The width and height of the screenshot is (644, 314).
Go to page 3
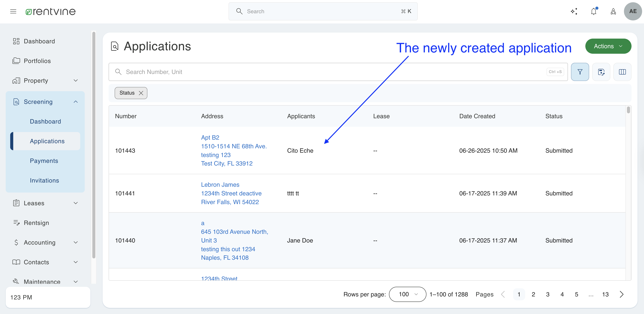pyautogui.click(x=548, y=294)
